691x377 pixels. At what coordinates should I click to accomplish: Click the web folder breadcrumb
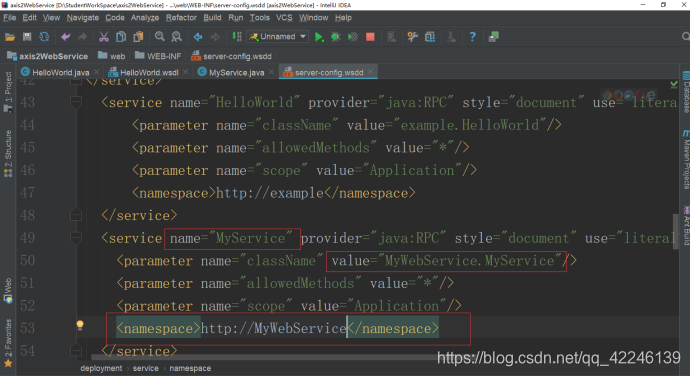[x=111, y=56]
